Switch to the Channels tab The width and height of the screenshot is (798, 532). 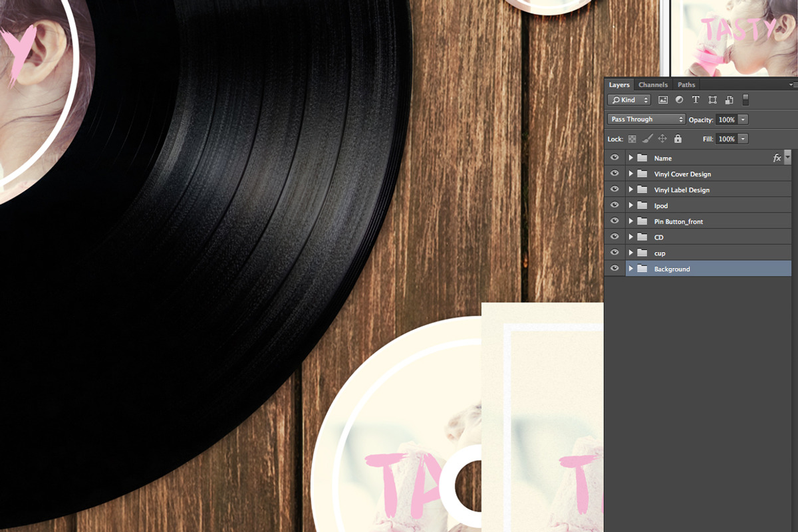click(653, 84)
